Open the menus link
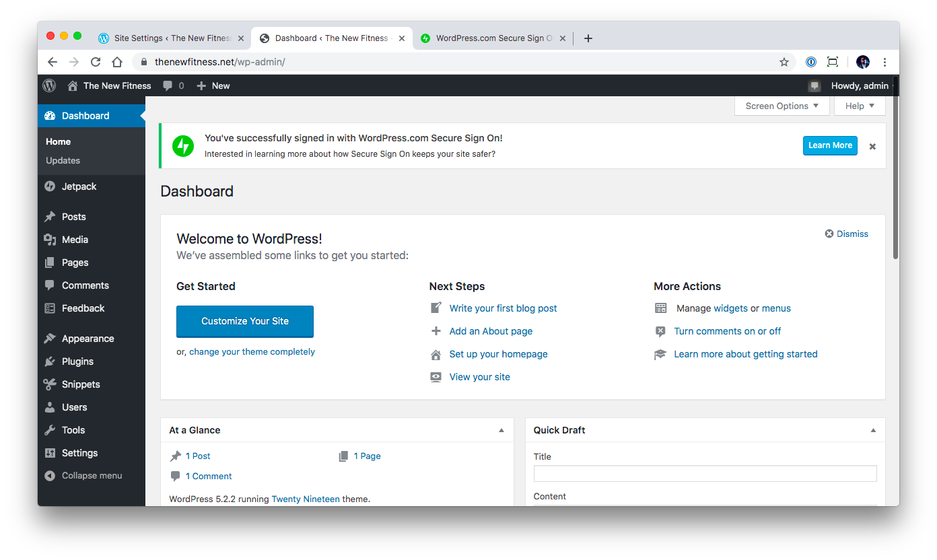This screenshot has height=560, width=937. coord(776,308)
